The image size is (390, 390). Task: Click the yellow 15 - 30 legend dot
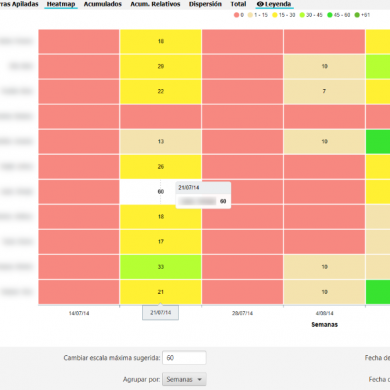275,15
